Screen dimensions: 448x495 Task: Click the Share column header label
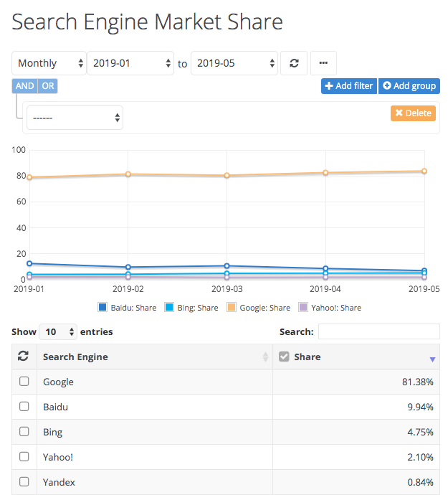(x=308, y=357)
